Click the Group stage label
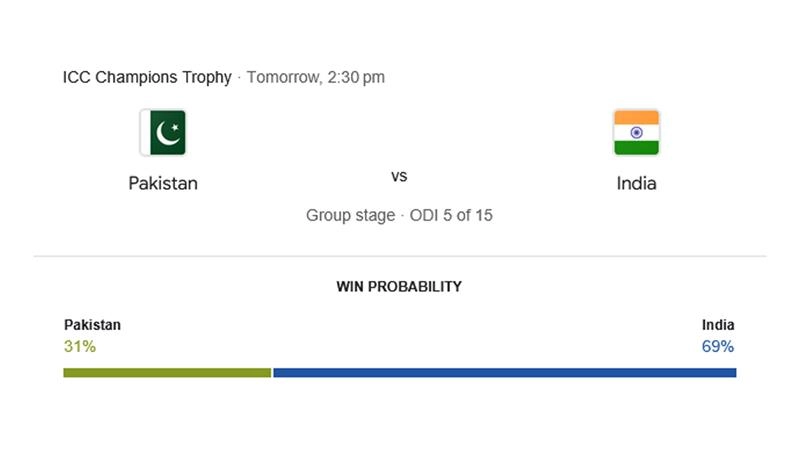Viewport: 800px width, 450px height. pyautogui.click(x=350, y=215)
